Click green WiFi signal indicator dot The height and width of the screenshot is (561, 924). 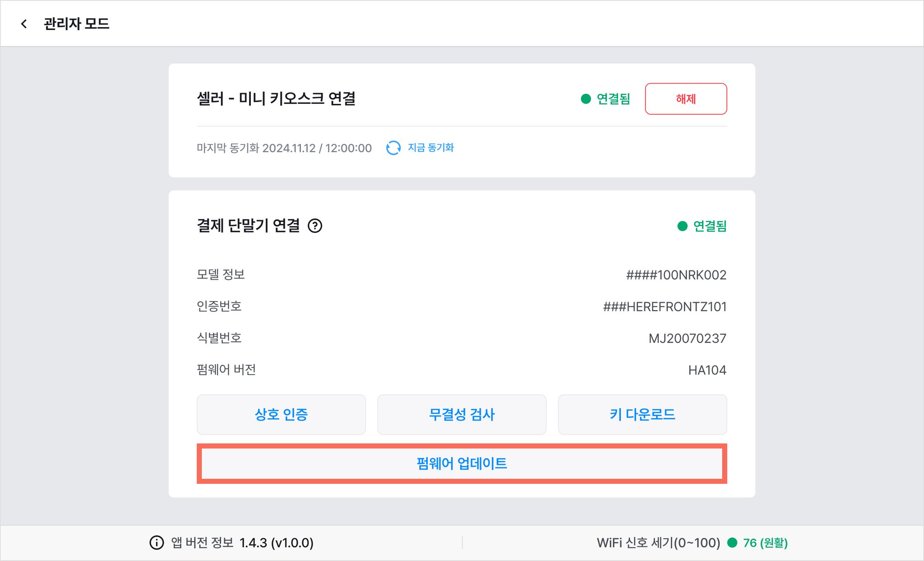point(732,542)
